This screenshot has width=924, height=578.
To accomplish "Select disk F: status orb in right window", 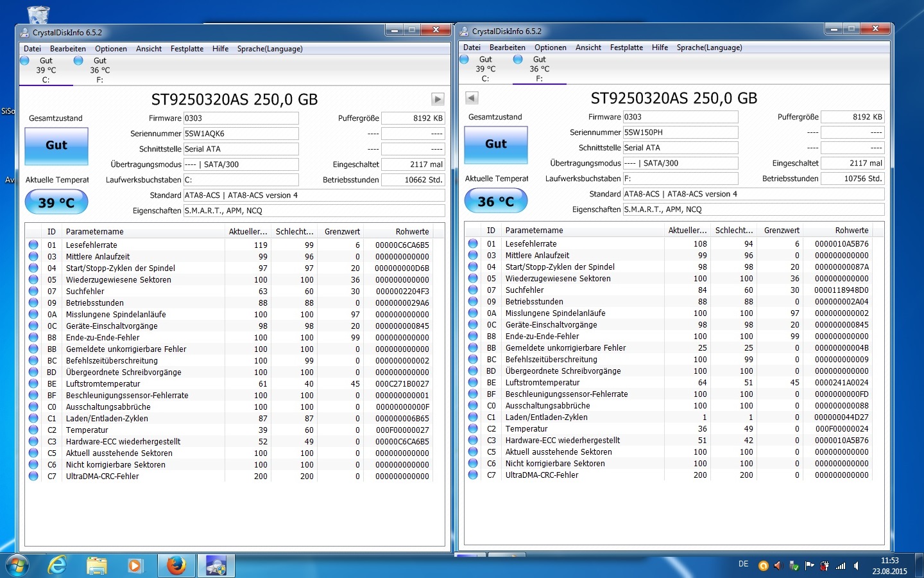I will 518,59.
